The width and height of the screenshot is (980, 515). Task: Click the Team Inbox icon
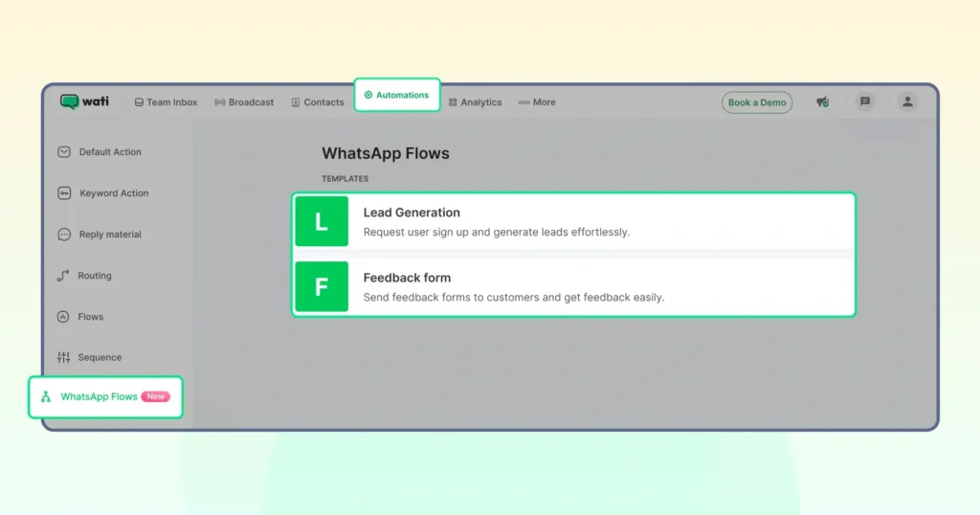[x=139, y=102]
